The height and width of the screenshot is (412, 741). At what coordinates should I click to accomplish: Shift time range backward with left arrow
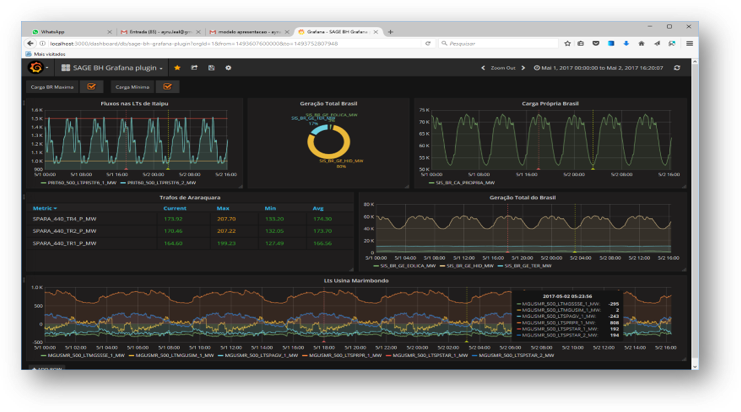482,68
